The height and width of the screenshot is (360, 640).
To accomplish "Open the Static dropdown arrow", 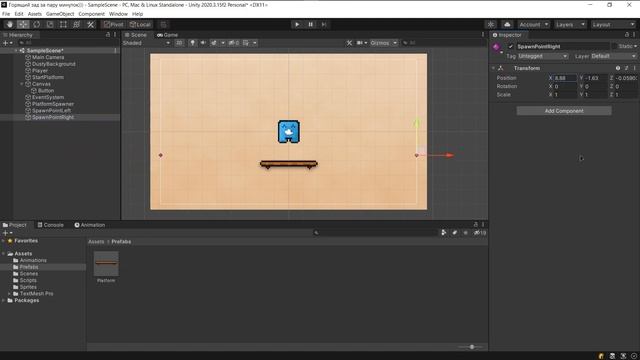I will pyautogui.click(x=636, y=47).
